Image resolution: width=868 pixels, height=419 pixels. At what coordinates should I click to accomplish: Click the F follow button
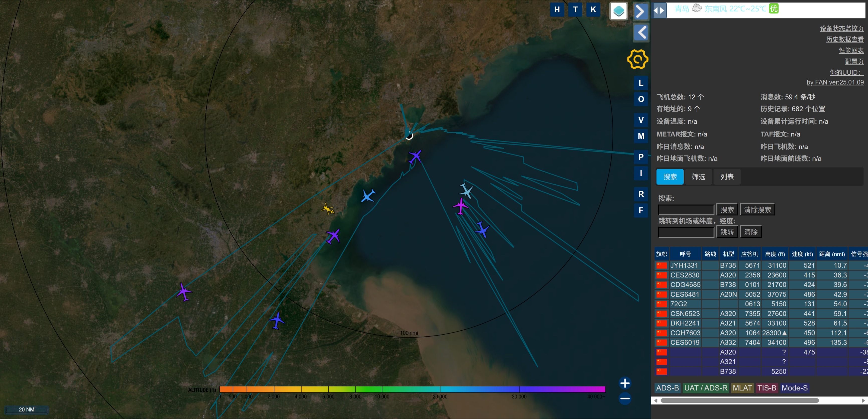[x=641, y=211]
